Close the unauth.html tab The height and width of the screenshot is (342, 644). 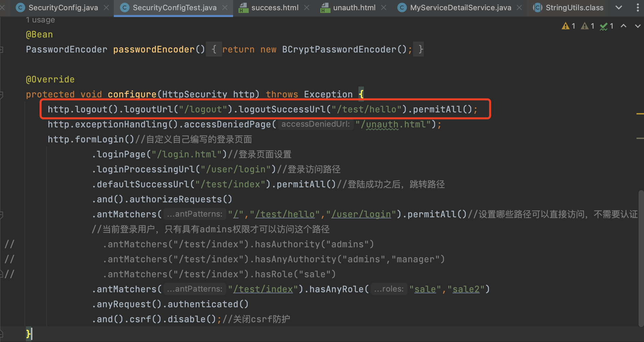384,7
